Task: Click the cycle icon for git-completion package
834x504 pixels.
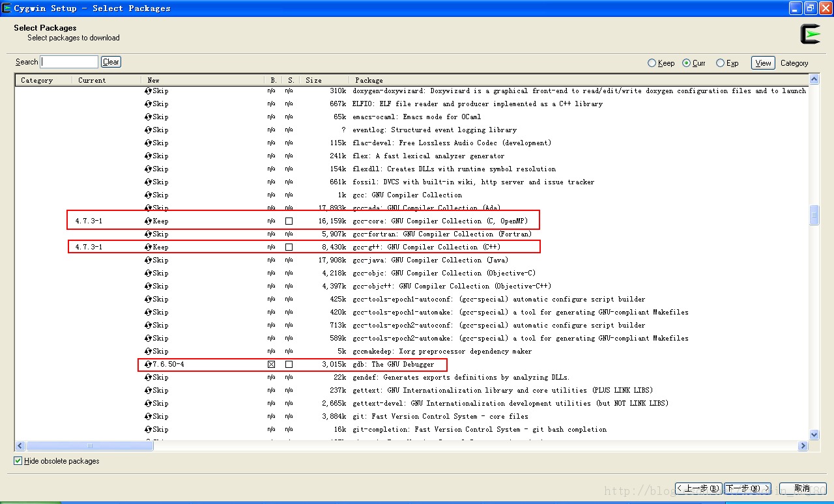Action: (149, 429)
